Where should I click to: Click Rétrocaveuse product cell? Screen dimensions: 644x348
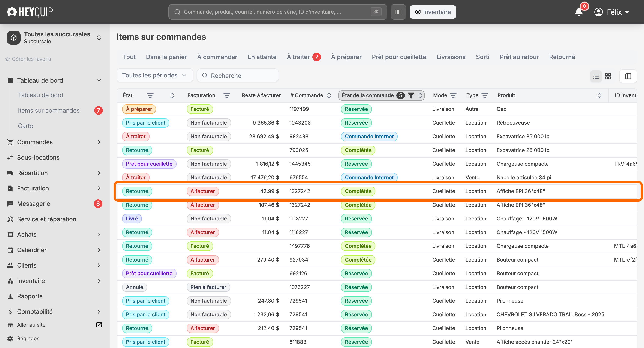tap(513, 123)
